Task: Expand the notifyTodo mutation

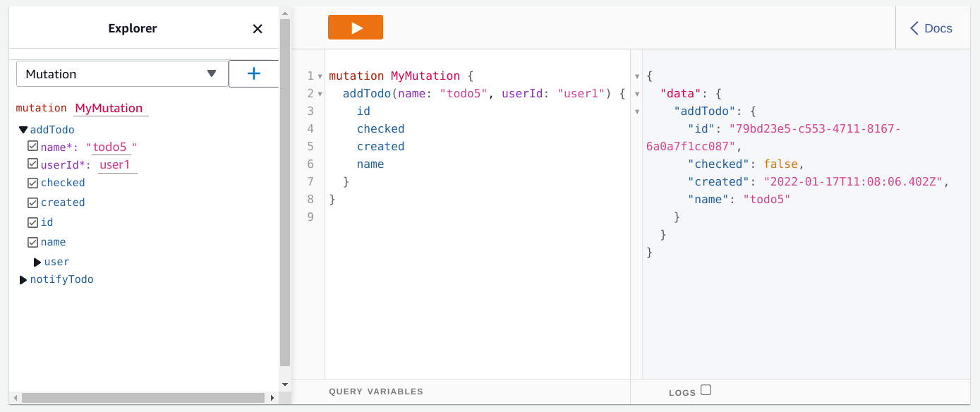Action: tap(23, 280)
